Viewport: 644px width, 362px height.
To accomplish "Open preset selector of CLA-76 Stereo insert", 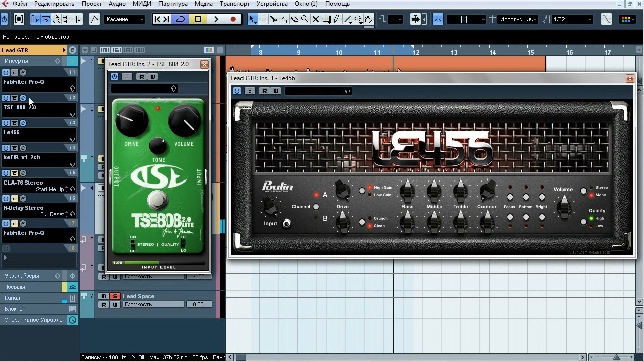I will coord(72,189).
